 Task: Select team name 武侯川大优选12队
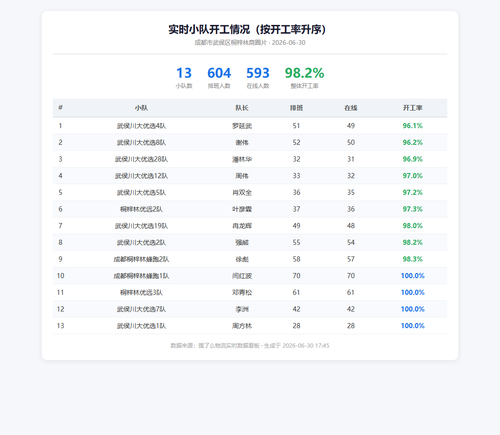coord(141,176)
